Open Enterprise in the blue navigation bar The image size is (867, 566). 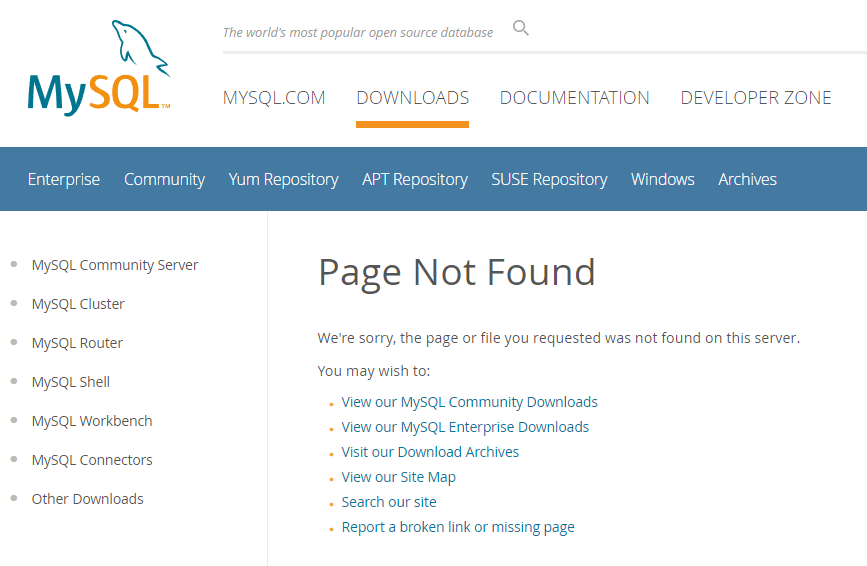64,179
